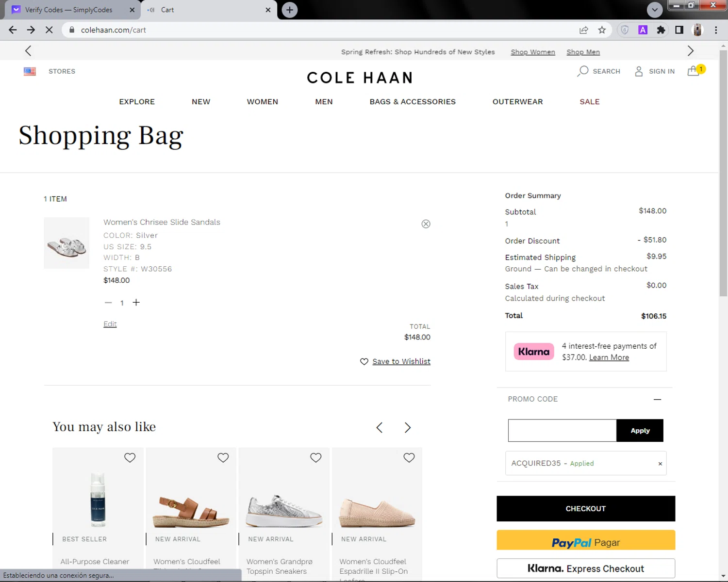The height and width of the screenshot is (582, 728).
Task: Open the Grandprø Topspin Sneakers image
Action: pyautogui.click(x=284, y=511)
